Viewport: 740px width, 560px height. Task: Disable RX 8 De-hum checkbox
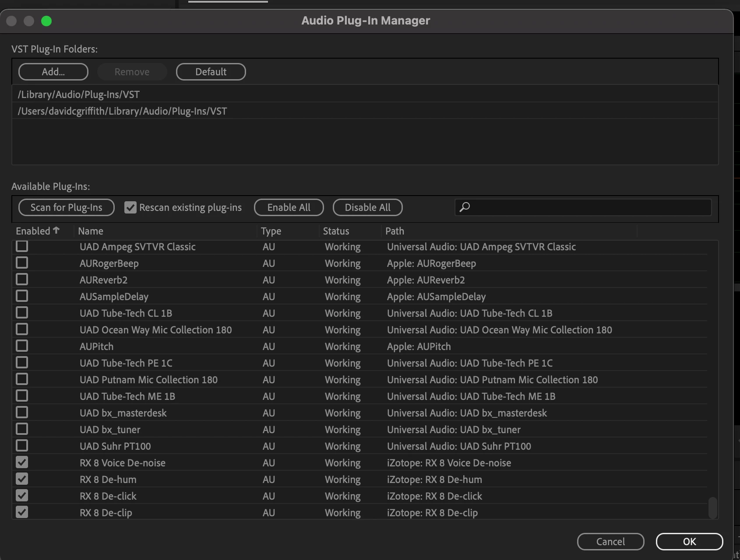click(x=22, y=479)
